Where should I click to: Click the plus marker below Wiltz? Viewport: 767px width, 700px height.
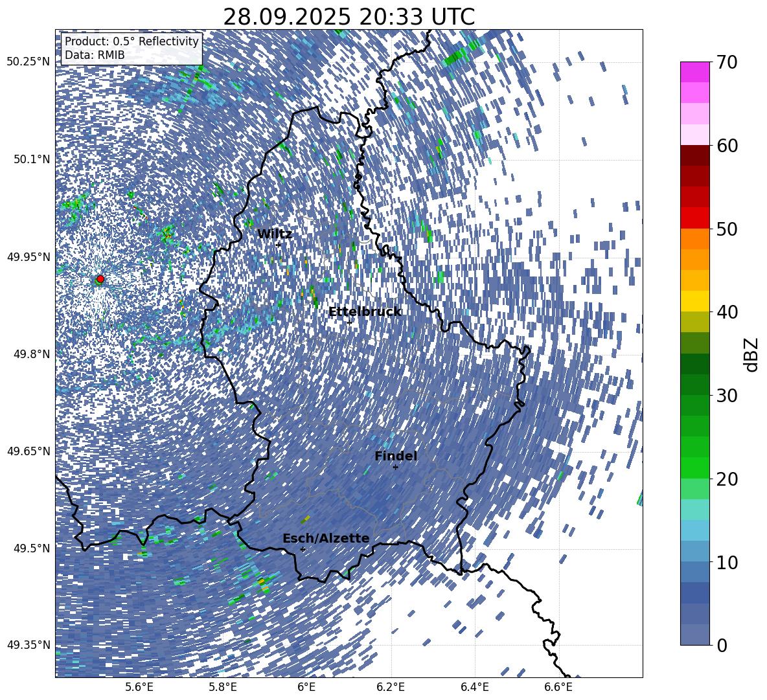click(x=279, y=244)
